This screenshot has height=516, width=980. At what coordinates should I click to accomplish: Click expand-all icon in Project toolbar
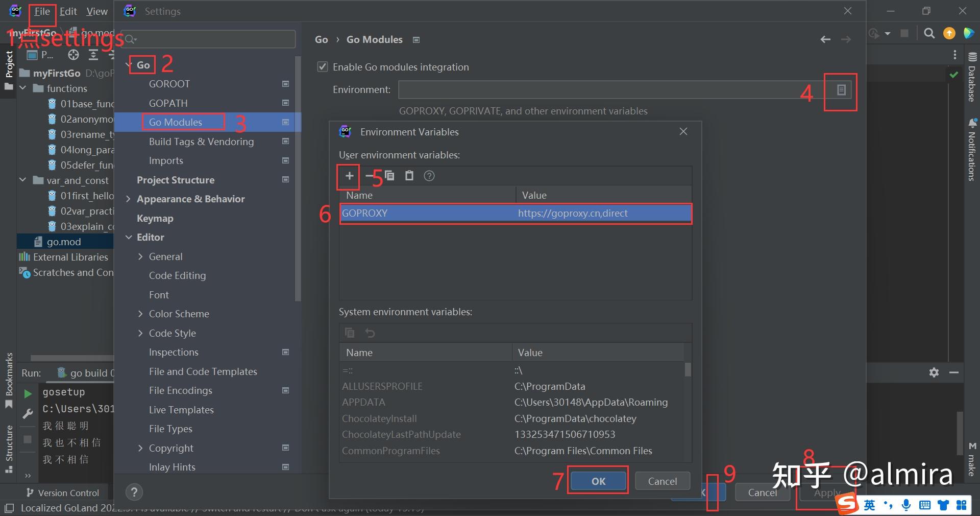[93, 55]
